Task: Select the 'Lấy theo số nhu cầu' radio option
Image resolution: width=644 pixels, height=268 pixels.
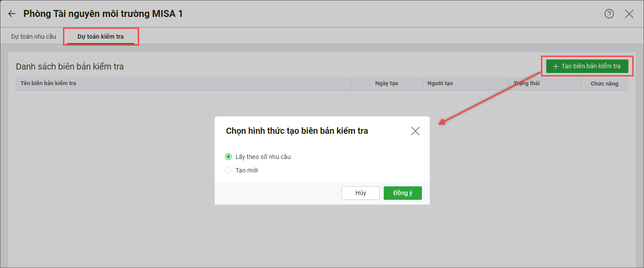Action: (x=229, y=157)
